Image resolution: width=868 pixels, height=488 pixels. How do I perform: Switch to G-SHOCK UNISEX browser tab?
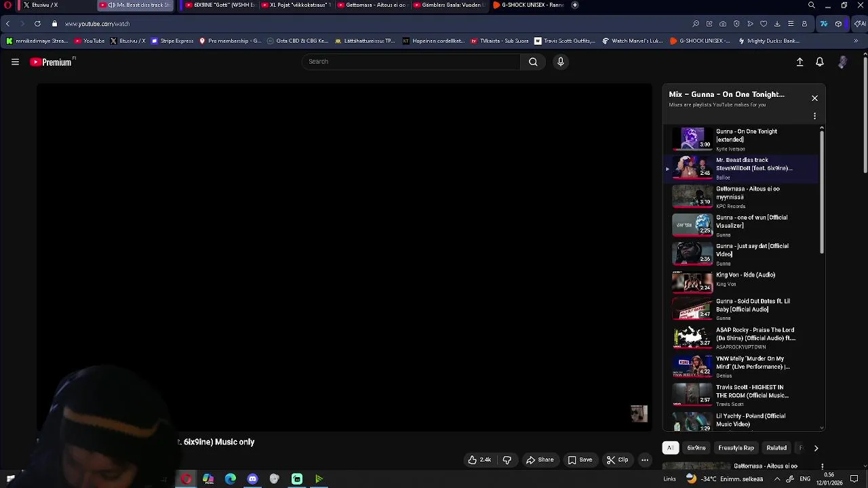(x=528, y=5)
